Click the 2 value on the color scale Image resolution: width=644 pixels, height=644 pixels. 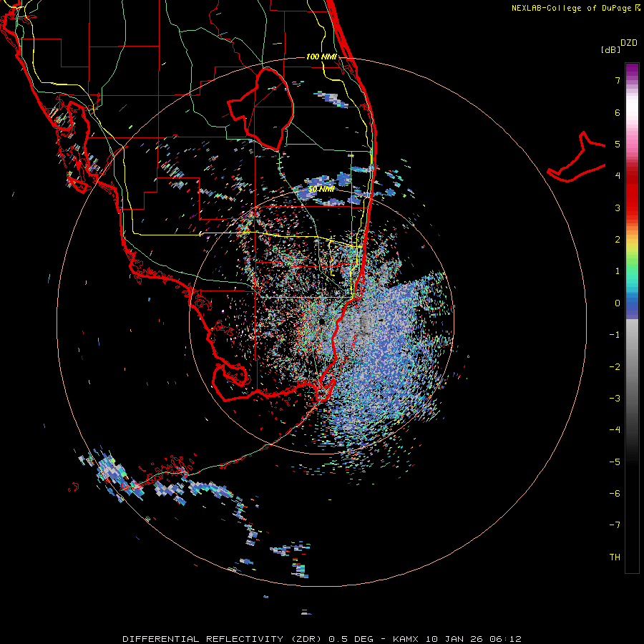618,240
